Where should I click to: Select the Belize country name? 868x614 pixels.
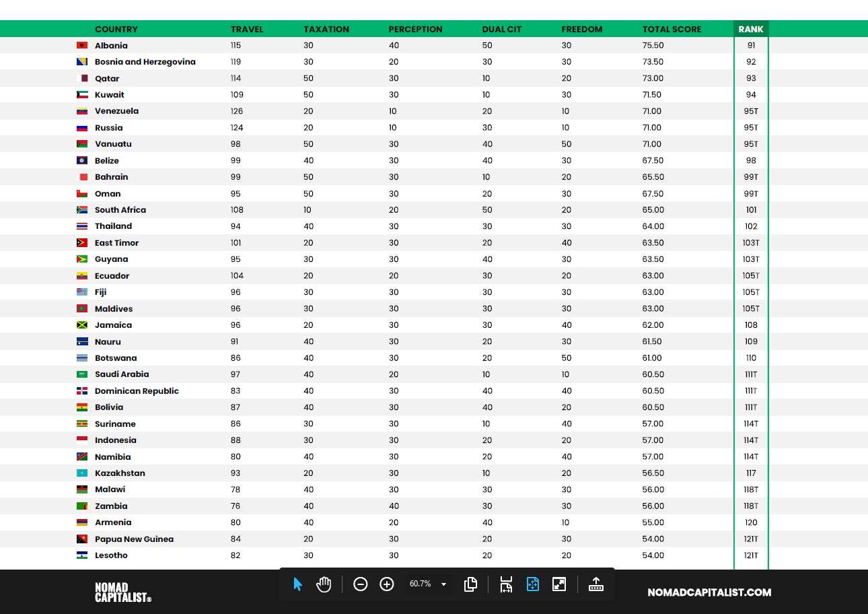point(107,161)
